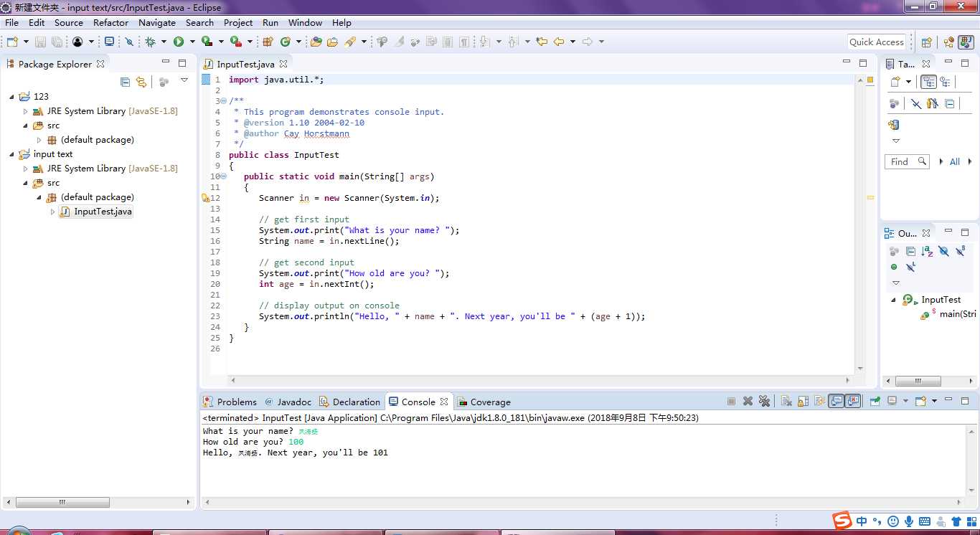The width and height of the screenshot is (980, 535).
Task: Toggle Hide Non-Public Members in Outline
Action: 894,267
